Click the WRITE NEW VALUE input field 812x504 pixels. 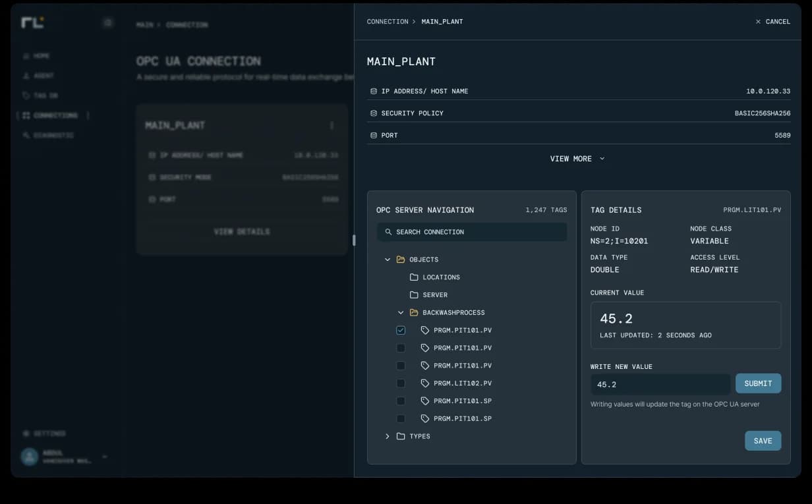pos(660,384)
